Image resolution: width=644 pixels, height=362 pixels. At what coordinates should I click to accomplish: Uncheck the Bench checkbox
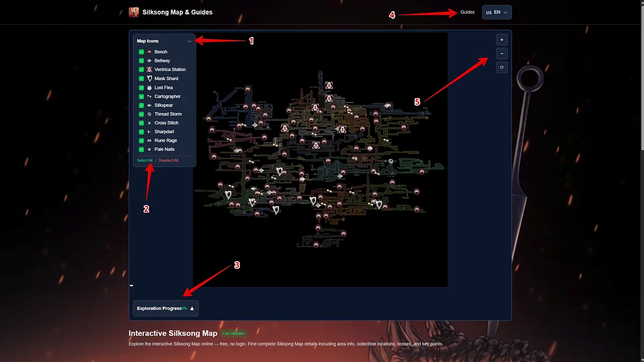(142, 52)
